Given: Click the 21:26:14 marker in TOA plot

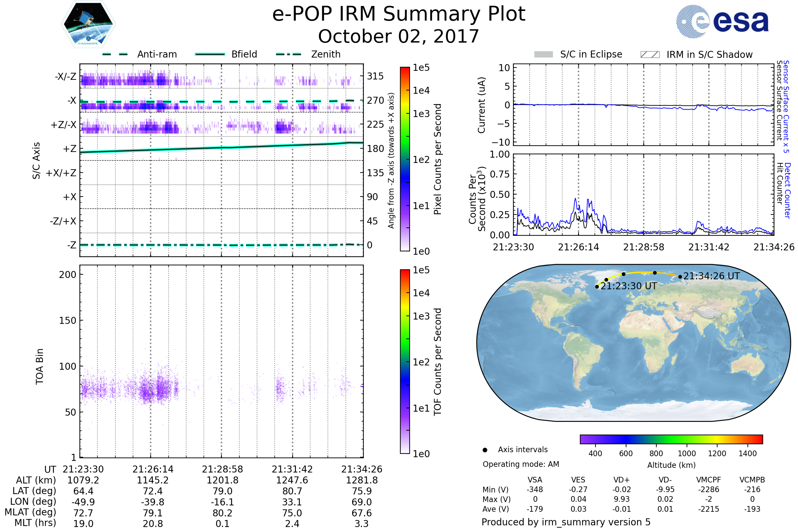Looking at the screenshot, I should click(153, 469).
